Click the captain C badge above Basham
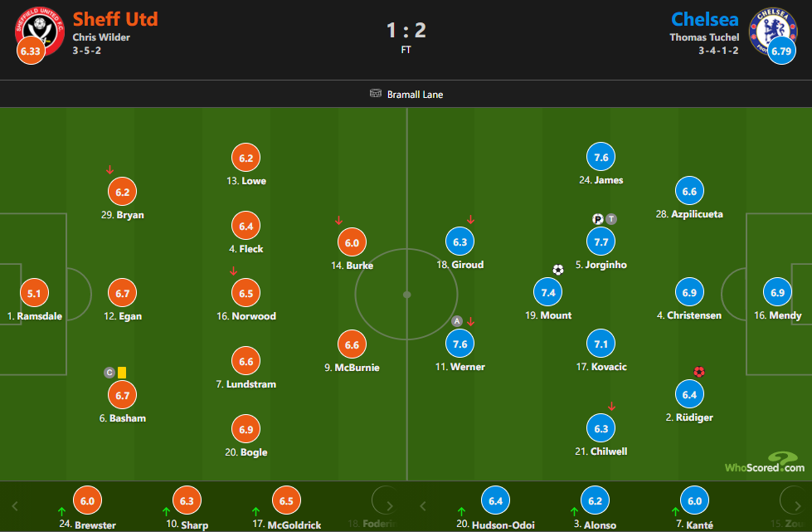 point(109,373)
